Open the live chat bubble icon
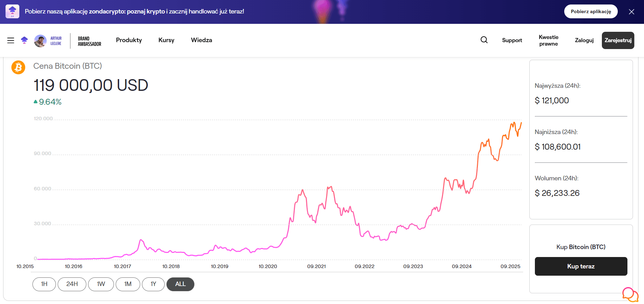644x304 pixels. pyautogui.click(x=630, y=294)
